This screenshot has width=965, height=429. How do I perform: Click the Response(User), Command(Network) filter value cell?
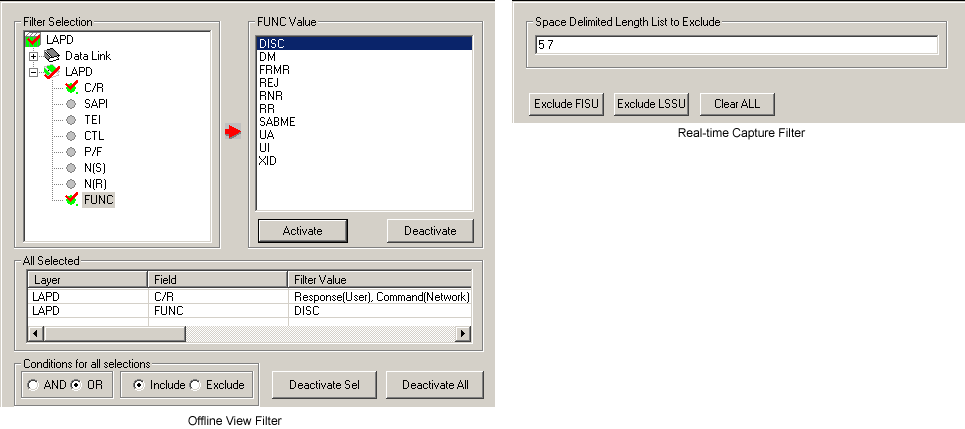coord(380,297)
